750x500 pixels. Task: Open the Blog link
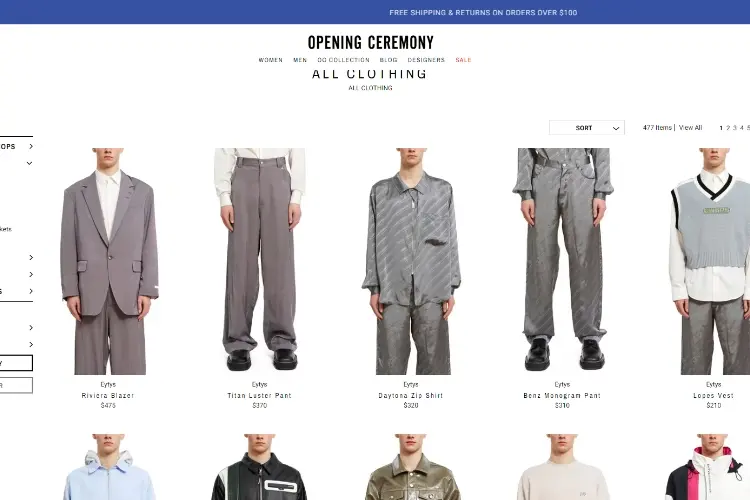(388, 60)
